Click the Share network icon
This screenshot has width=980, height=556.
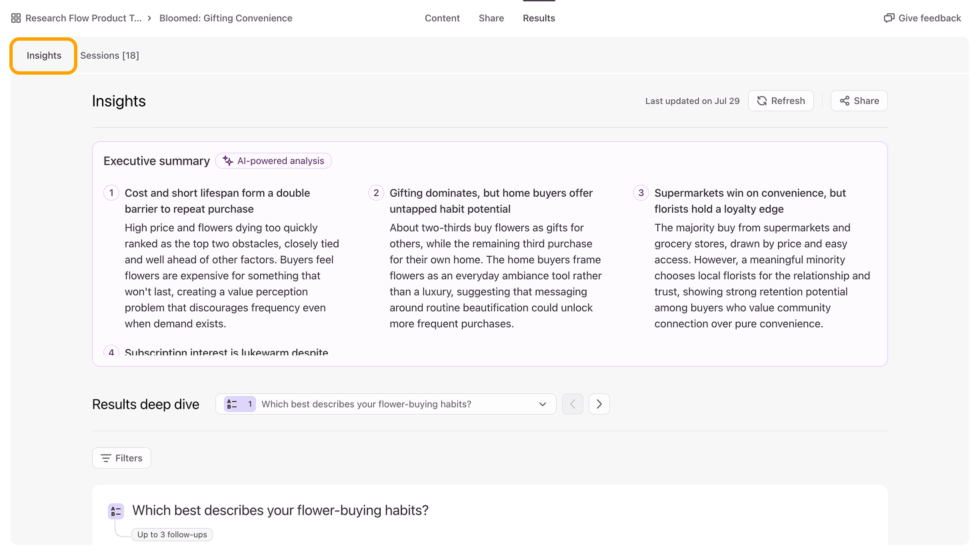pyautogui.click(x=845, y=101)
